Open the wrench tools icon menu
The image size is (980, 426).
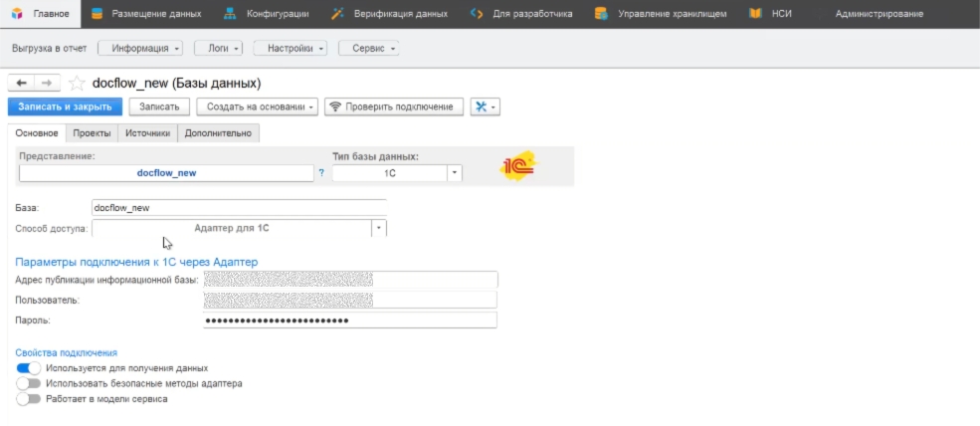pyautogui.click(x=485, y=106)
